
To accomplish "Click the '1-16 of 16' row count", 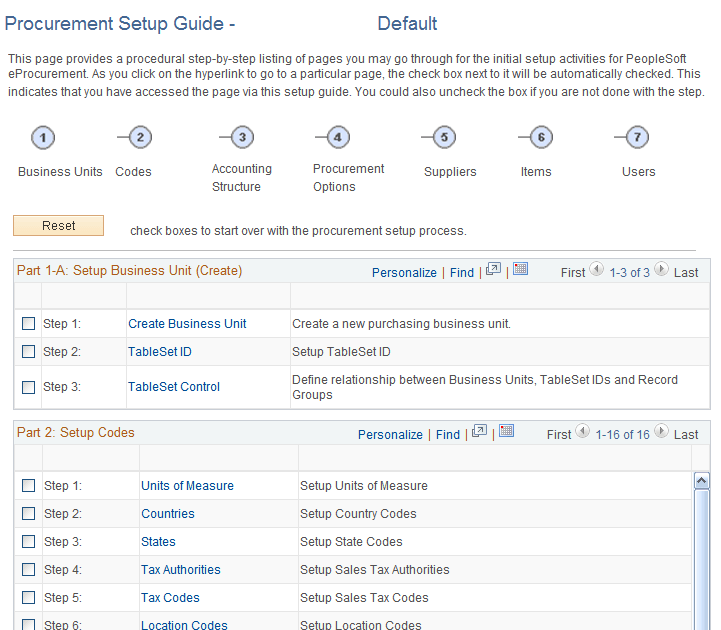I will pyautogui.click(x=623, y=435).
